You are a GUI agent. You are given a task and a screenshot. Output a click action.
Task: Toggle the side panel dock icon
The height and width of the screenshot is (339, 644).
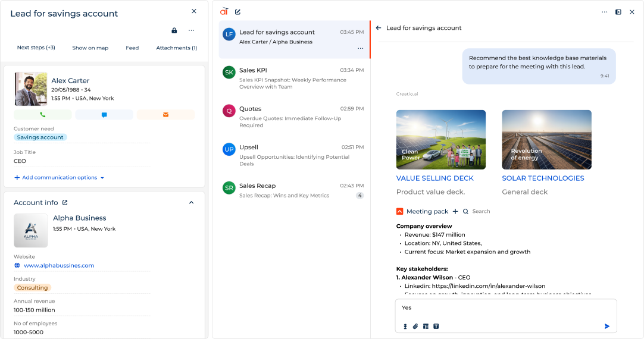618,12
